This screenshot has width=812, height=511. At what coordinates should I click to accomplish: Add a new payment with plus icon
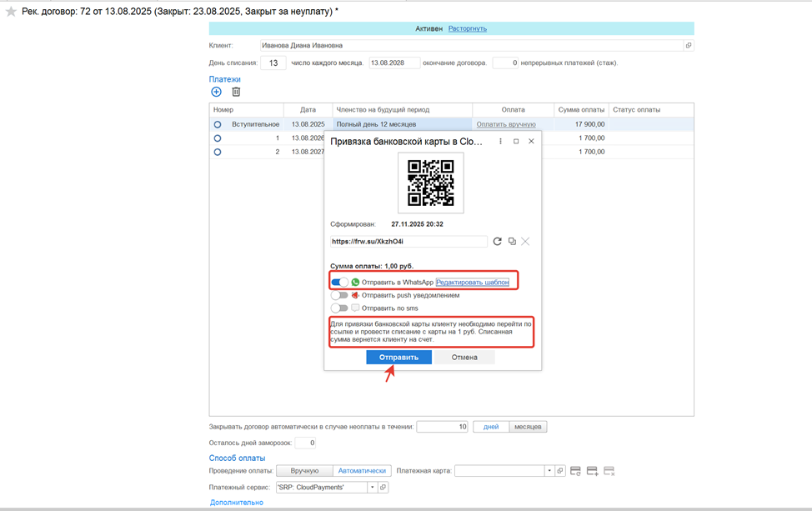tap(217, 92)
